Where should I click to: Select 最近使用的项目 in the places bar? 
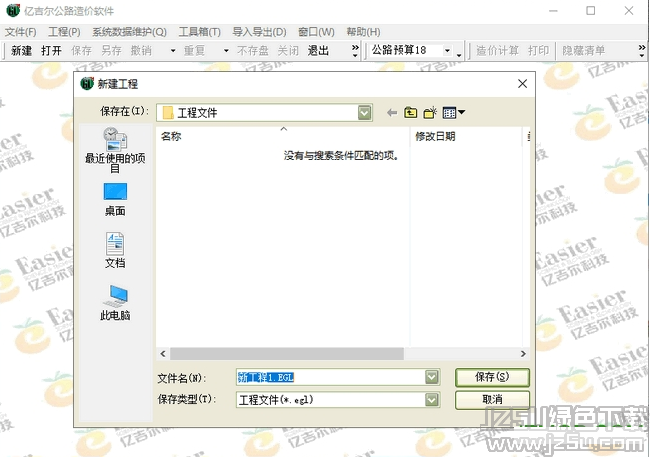[115, 150]
